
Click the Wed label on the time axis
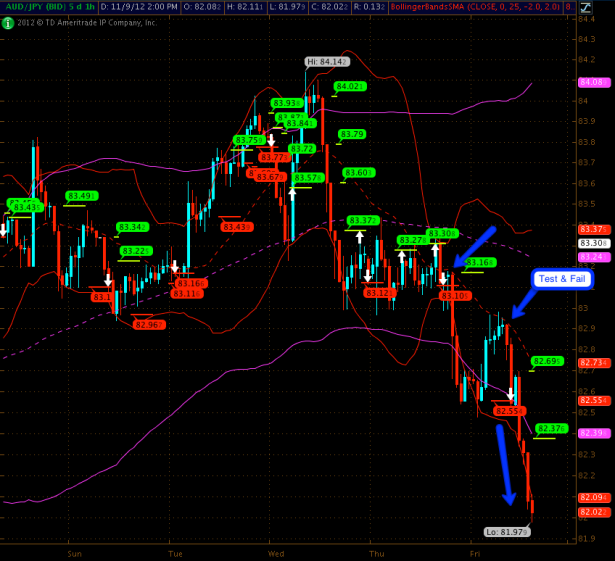(x=277, y=552)
